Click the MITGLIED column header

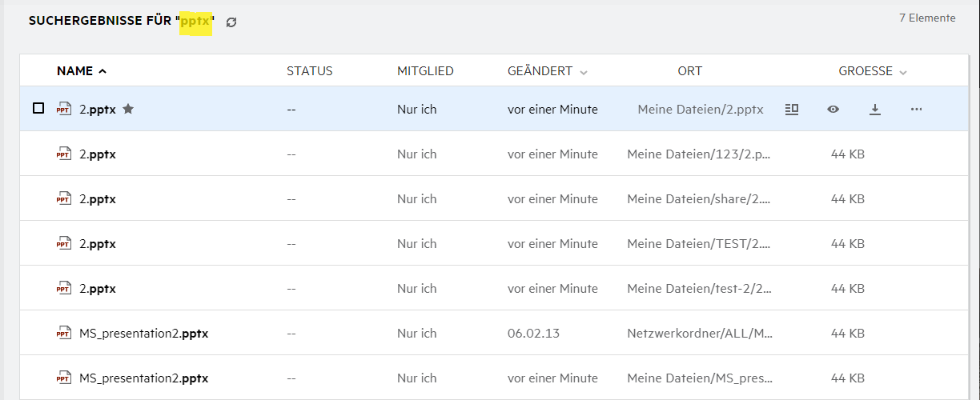[x=425, y=71]
